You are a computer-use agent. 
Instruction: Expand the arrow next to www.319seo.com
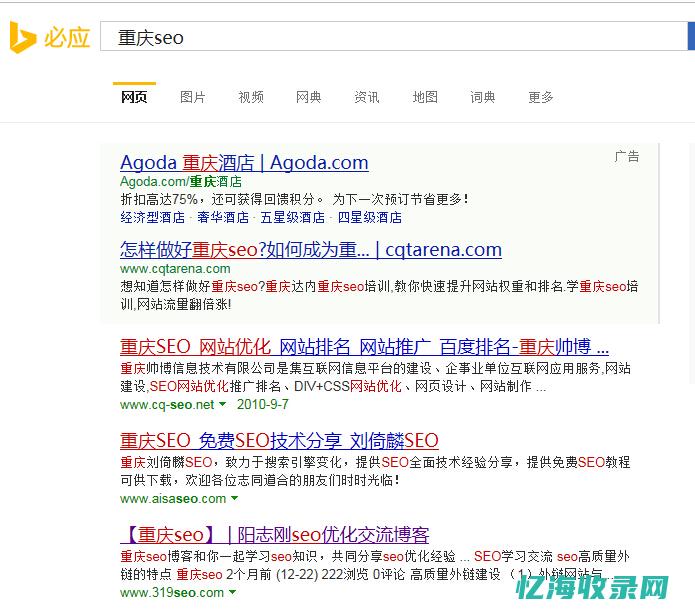[232, 592]
